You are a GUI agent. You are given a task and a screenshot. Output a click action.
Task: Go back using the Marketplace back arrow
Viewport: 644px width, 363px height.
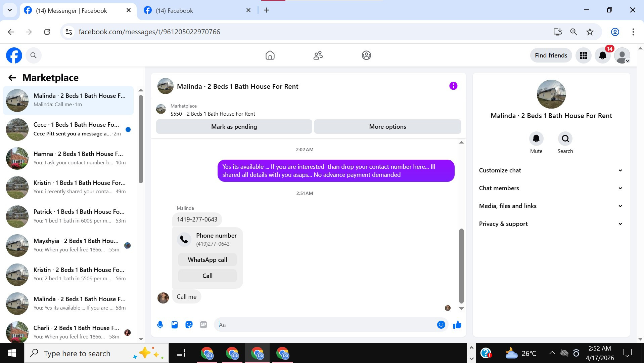[x=12, y=78]
